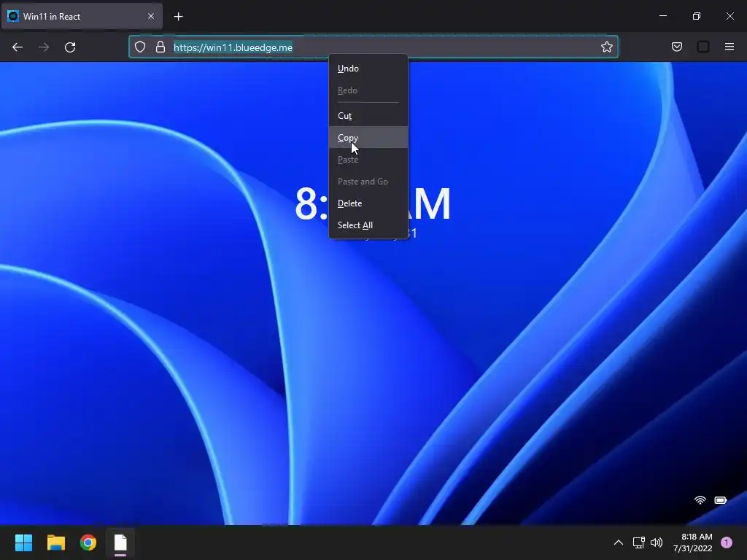This screenshot has height=560, width=747.
Task: Click the greyed Redo menu entry
Action: pos(368,90)
